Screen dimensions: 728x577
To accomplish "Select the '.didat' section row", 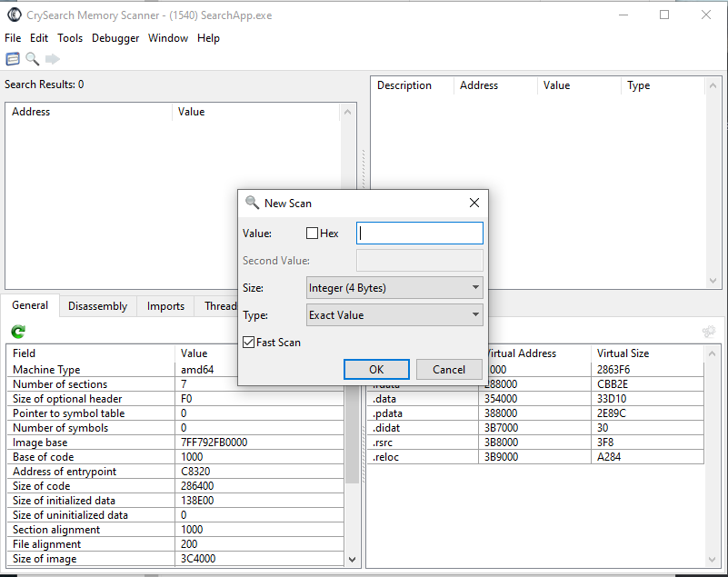I will tap(535, 428).
